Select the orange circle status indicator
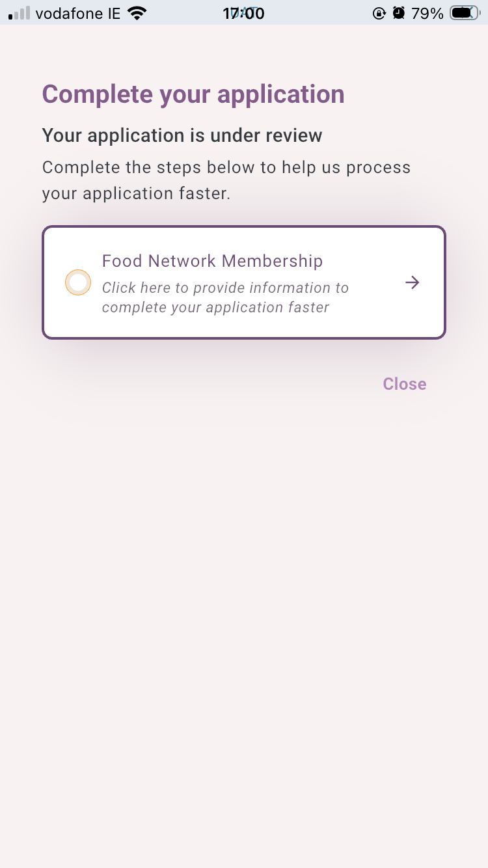Viewport: 488px width, 868px height. 78,282
